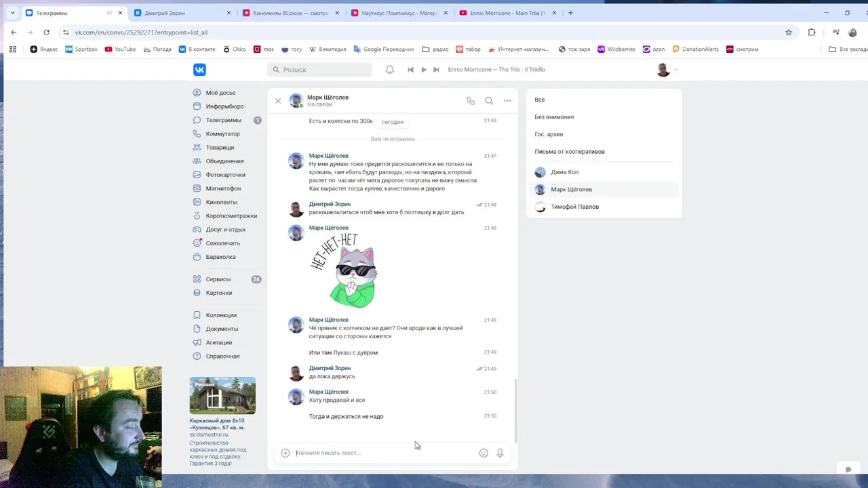This screenshot has height=488, width=868.
Task: Open the радио bookmarks folder
Action: tap(435, 49)
